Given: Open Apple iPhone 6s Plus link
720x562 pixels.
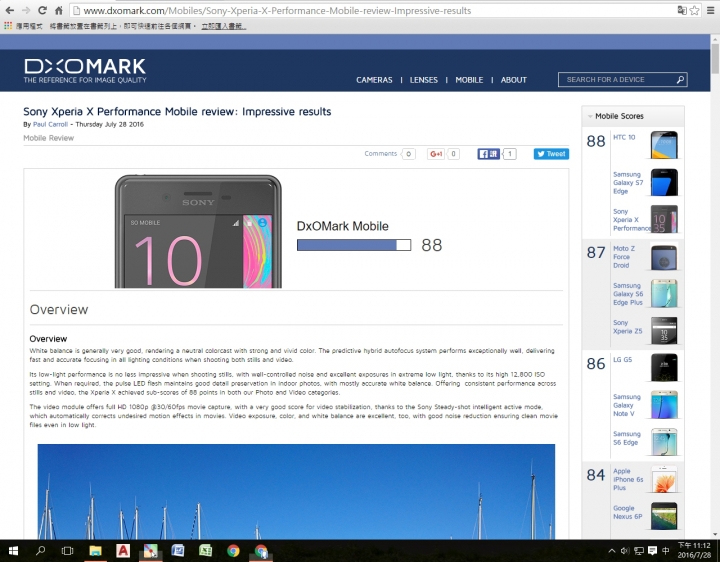Looking at the screenshot, I should (628, 480).
